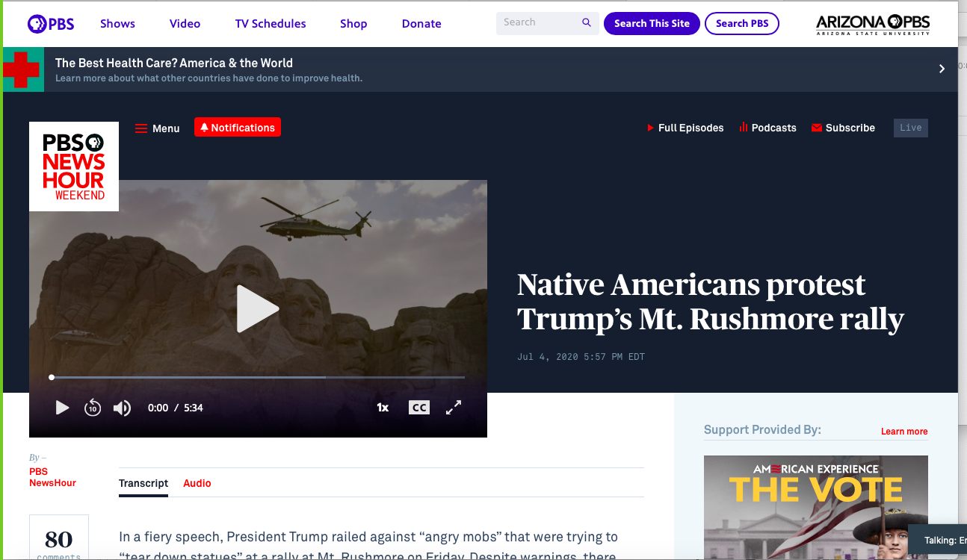Mute the video volume speaker icon
The image size is (967, 560).
pyautogui.click(x=122, y=408)
